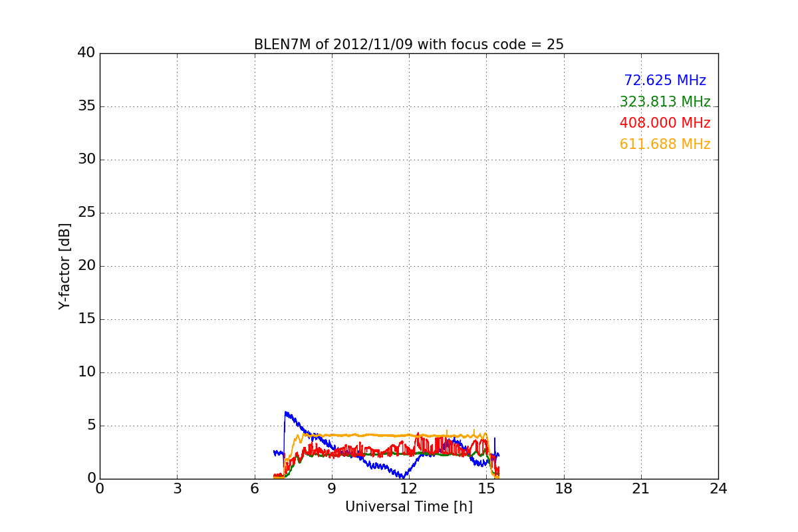This screenshot has height=532, width=798.
Task: Click the y-axis tick label 40
Action: [x=86, y=53]
